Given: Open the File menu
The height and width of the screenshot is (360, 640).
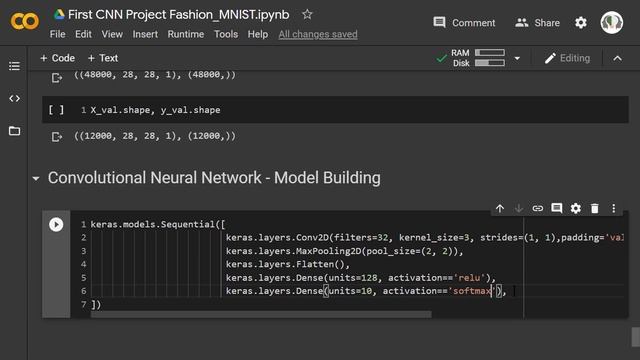Looking at the screenshot, I should point(58,34).
